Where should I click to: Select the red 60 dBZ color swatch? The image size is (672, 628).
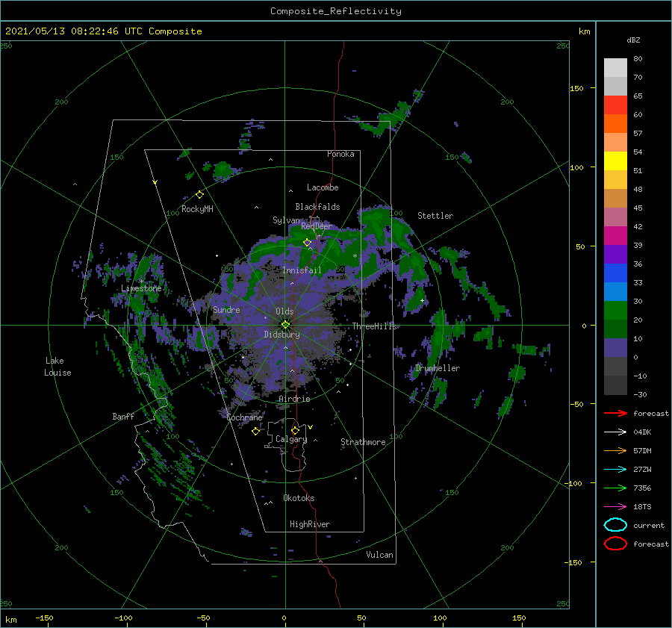pos(615,105)
